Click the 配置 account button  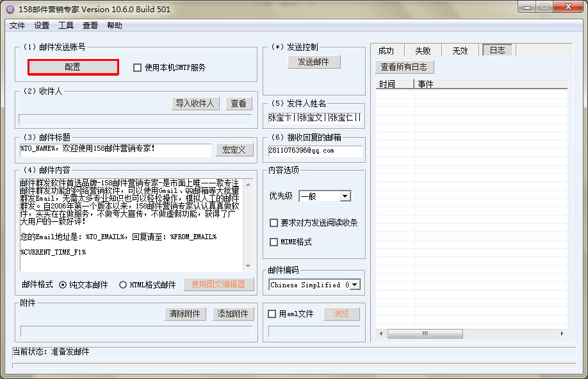click(x=73, y=67)
